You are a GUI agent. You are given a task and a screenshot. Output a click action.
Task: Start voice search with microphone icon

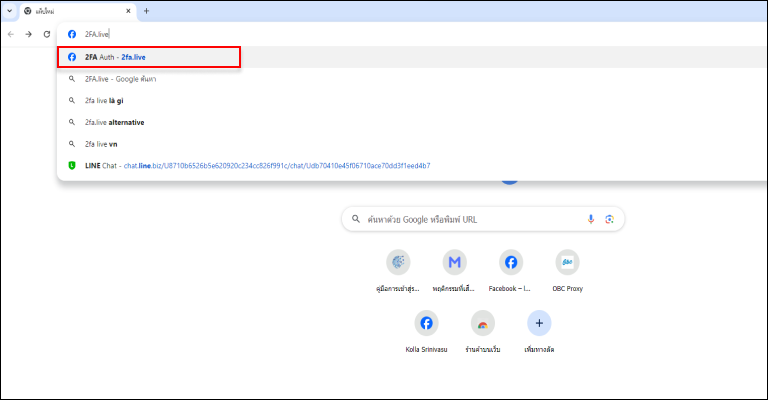click(591, 219)
